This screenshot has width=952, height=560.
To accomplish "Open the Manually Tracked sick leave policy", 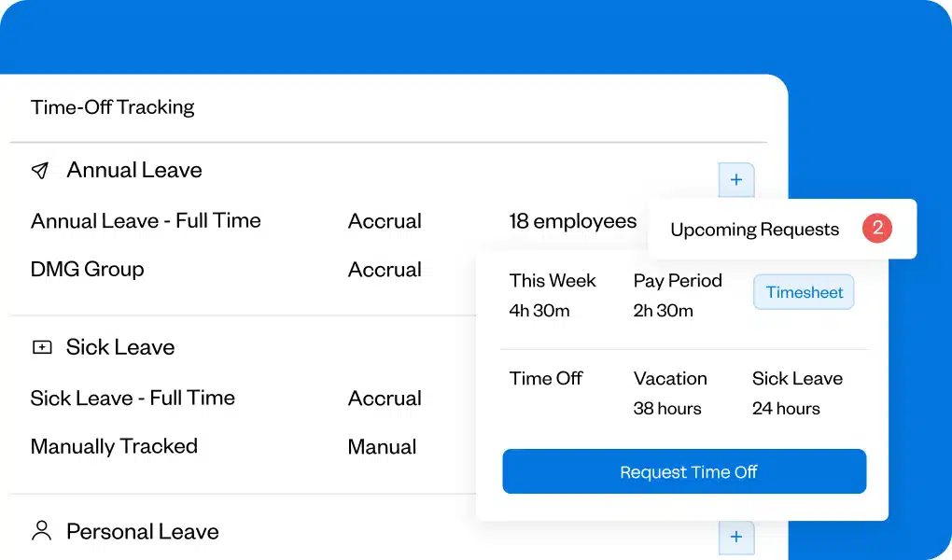I will pyautogui.click(x=114, y=446).
